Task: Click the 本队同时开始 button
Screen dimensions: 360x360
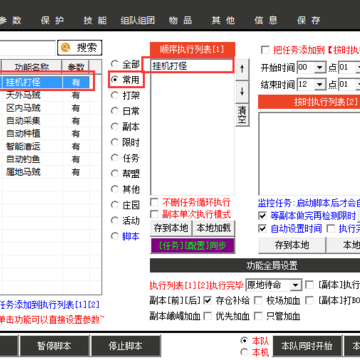Action: tap(307, 346)
